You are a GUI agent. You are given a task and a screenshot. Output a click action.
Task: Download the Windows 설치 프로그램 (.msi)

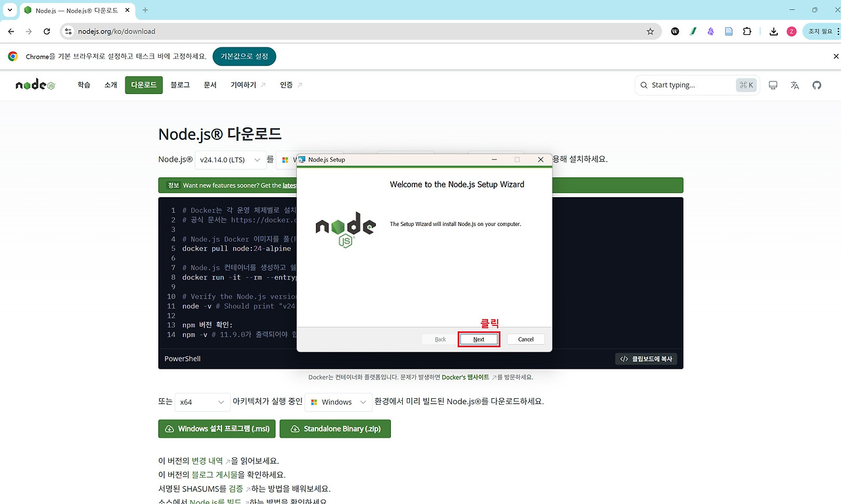(217, 428)
